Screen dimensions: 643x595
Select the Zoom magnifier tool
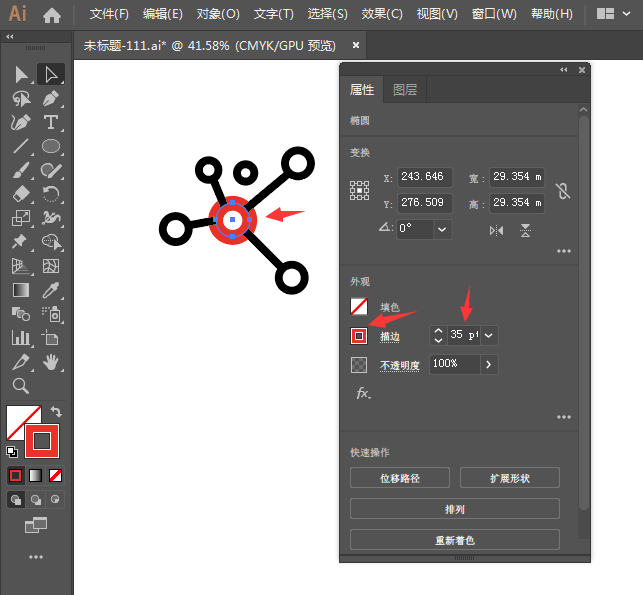pos(21,386)
